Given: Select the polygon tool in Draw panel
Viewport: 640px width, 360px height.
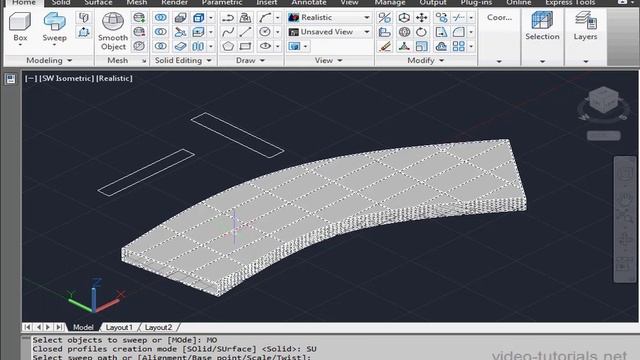Looking at the screenshot, I should point(228,46).
